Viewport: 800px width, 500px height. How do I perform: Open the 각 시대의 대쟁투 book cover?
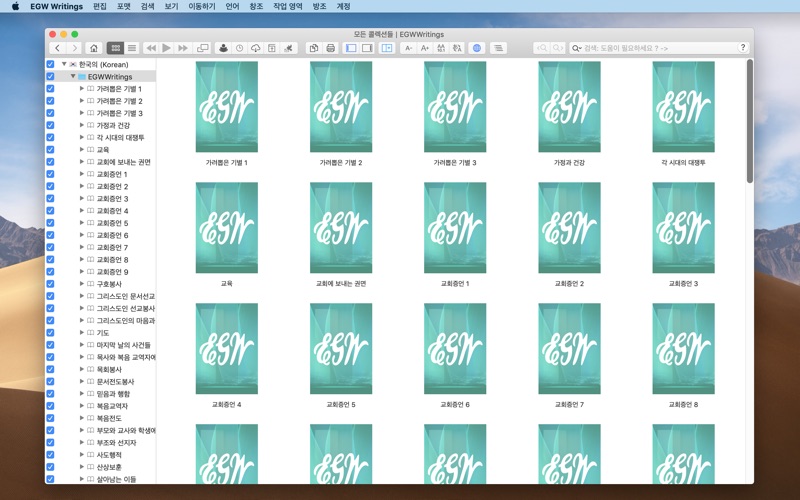tap(683, 107)
